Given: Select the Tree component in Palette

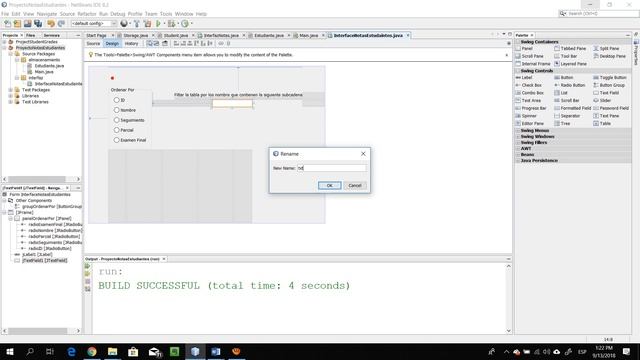Looking at the screenshot, I should coord(562,123).
